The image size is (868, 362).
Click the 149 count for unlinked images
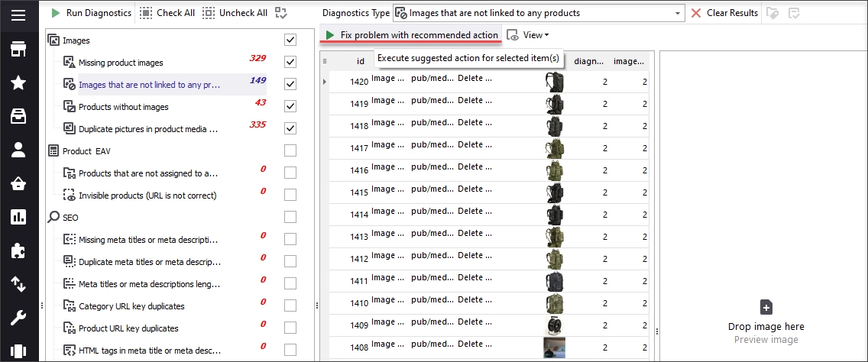pyautogui.click(x=258, y=80)
